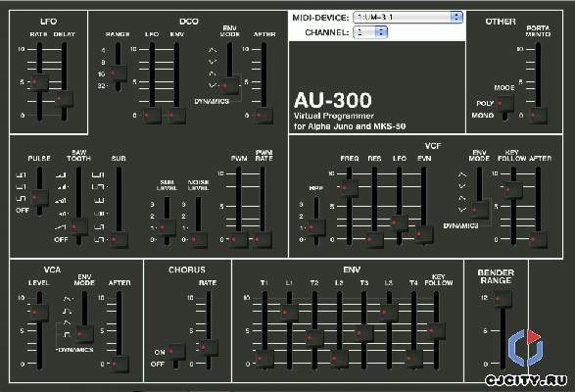The width and height of the screenshot is (575, 392).
Task: Click the RANGE 4' label
Action: 104,50
